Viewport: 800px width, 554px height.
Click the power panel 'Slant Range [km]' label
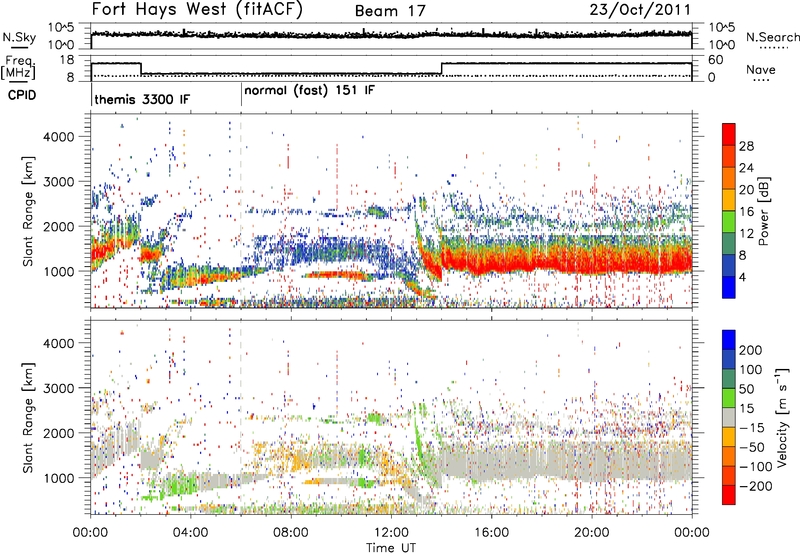pos(28,211)
